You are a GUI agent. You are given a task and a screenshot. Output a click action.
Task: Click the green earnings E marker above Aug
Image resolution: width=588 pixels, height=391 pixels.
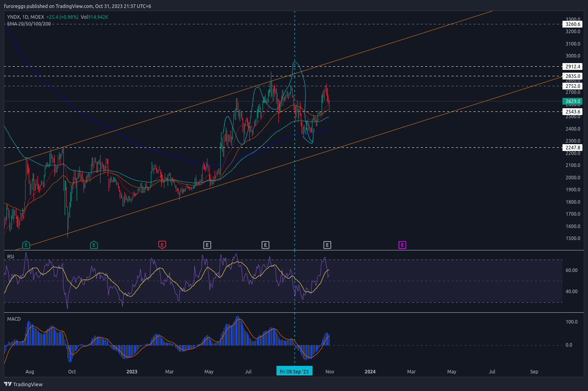[26, 245]
